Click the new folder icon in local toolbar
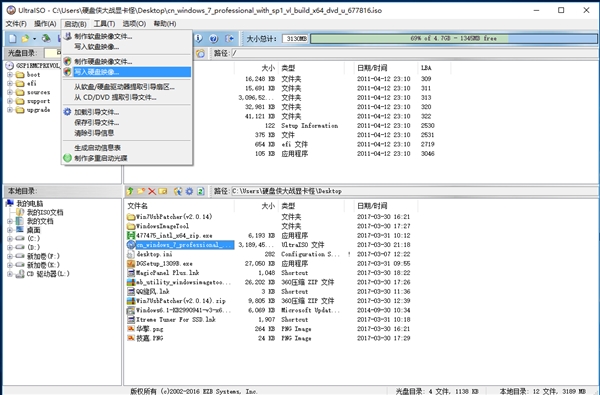Screen dimensions: 600x395 coord(141,191)
